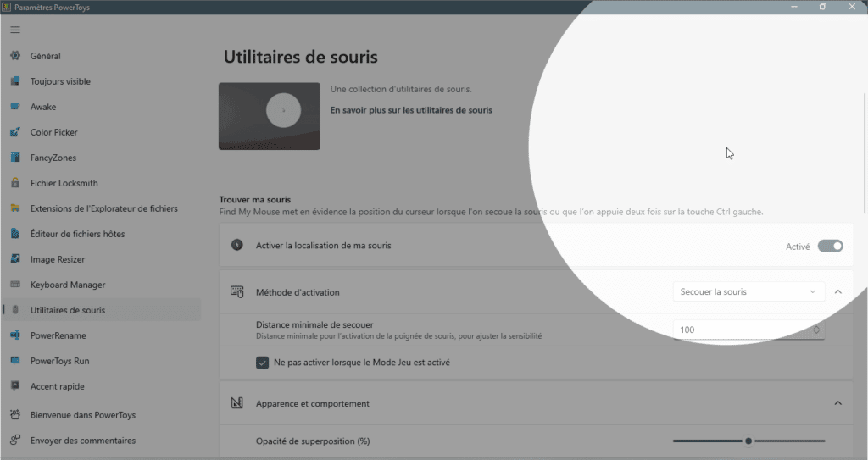Click the Distance minimale de secouer field
Viewport: 868px width, 460px height.
(742, 330)
